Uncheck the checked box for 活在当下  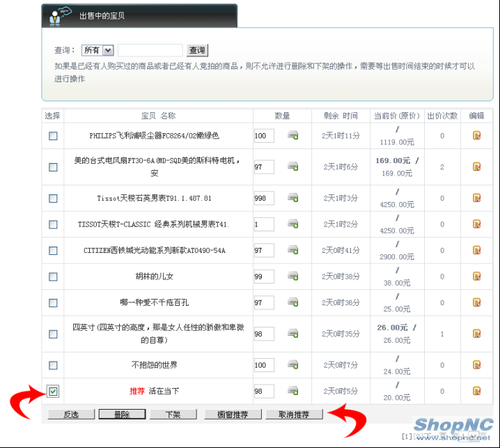53,392
